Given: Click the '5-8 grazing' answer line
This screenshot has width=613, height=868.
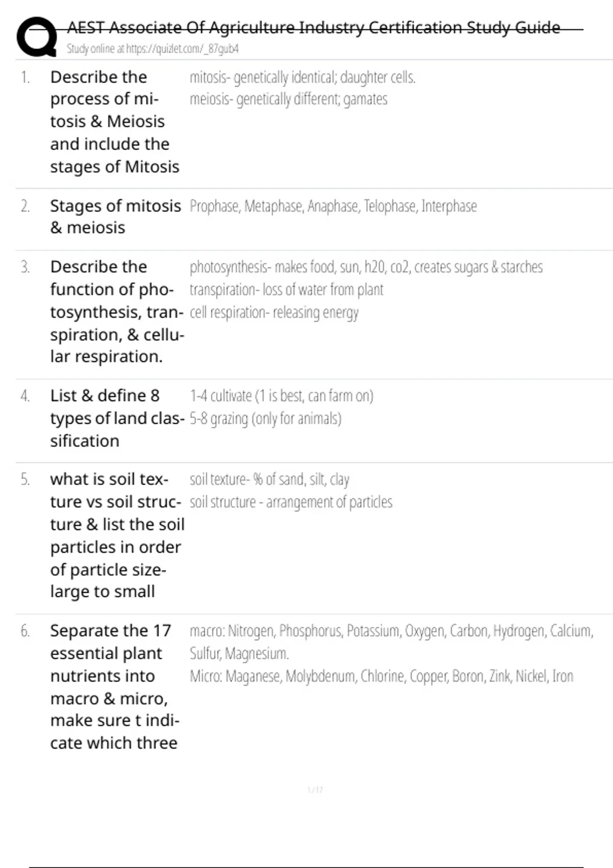Looking at the screenshot, I should pos(266,419).
